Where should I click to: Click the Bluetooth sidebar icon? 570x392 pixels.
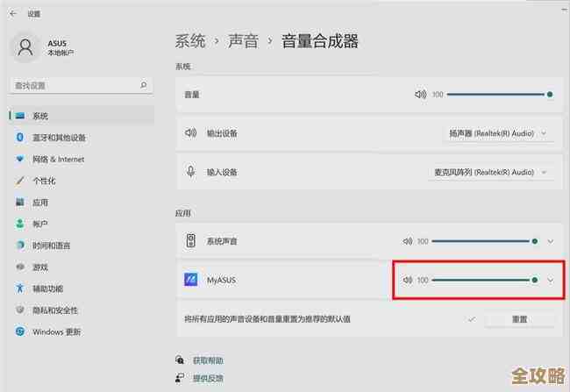pos(20,137)
